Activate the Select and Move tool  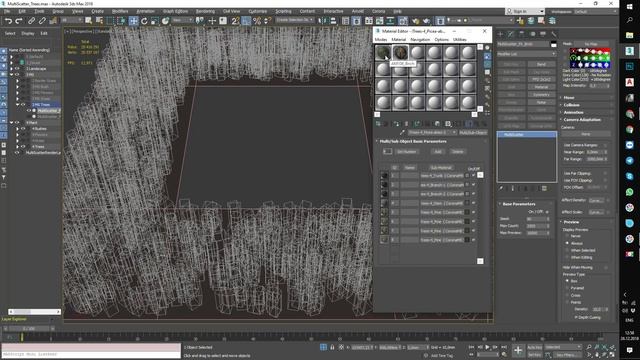pyautogui.click(x=133, y=21)
